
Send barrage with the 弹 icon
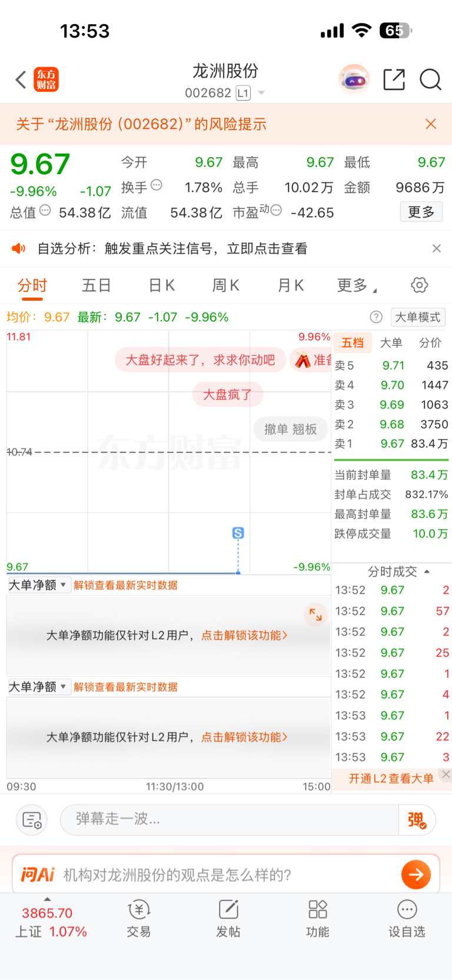tap(417, 820)
